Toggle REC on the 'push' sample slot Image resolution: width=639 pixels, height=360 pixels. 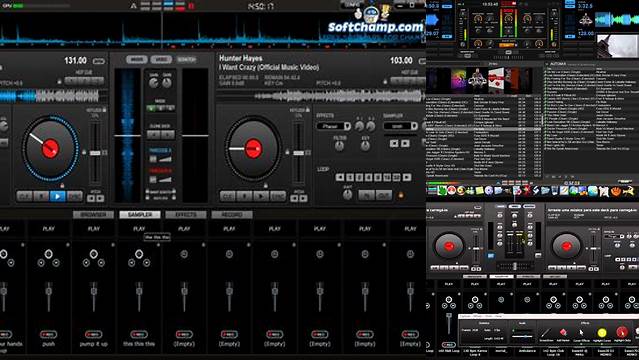pyautogui.click(x=48, y=334)
